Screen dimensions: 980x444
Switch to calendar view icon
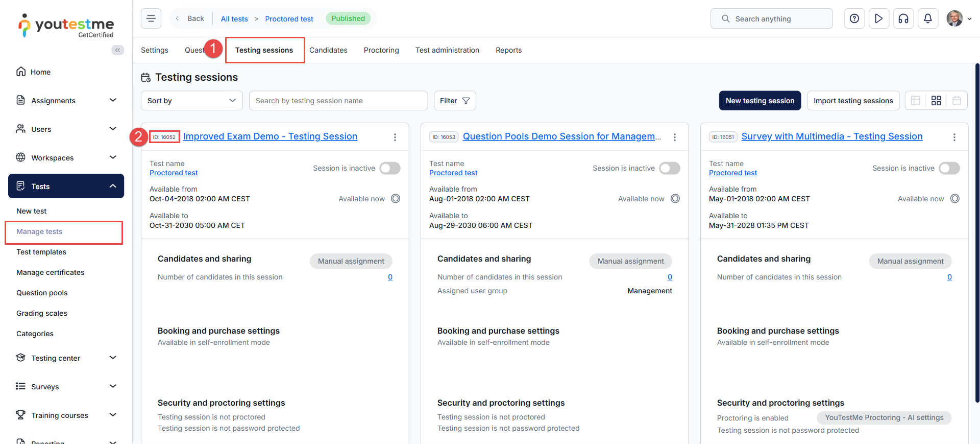coord(957,101)
